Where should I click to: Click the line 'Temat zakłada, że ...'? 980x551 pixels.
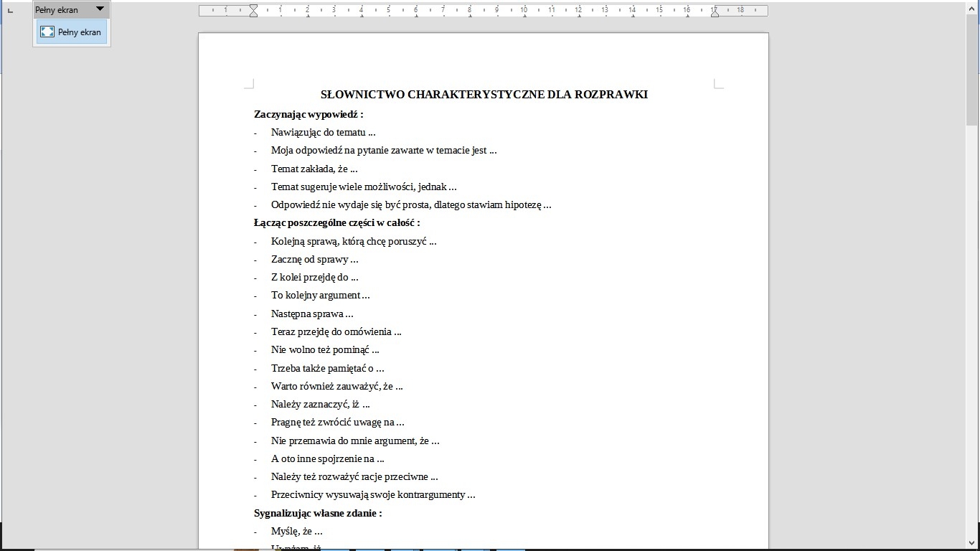click(314, 169)
